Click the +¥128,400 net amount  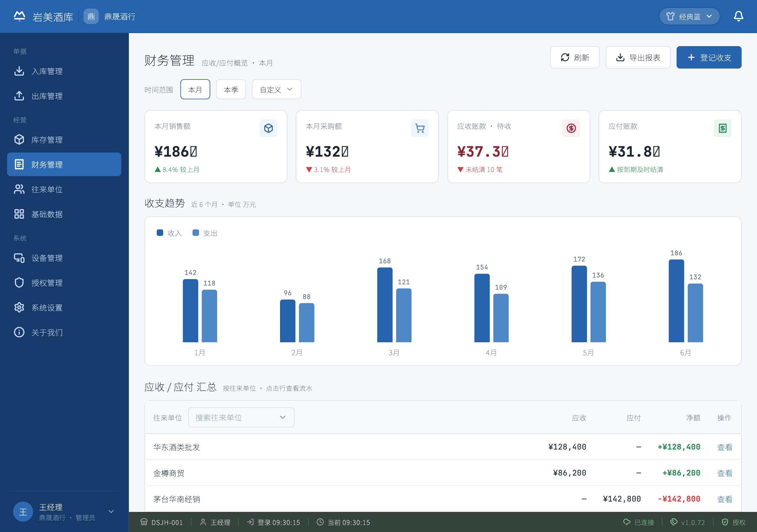pos(679,447)
